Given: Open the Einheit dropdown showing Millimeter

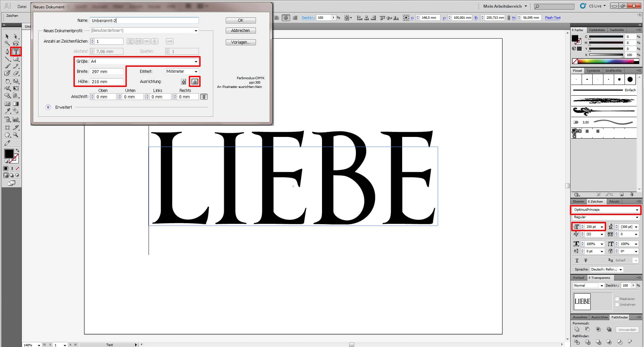Looking at the screenshot, I should [196, 71].
